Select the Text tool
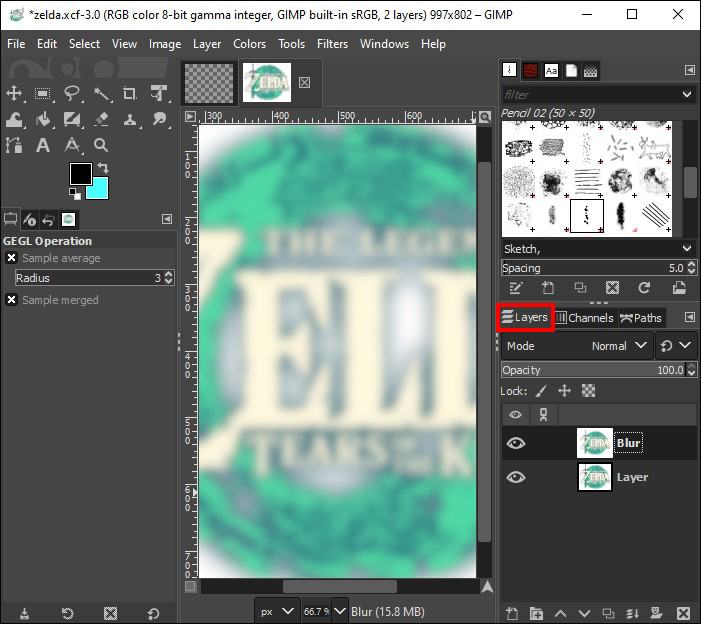The image size is (701, 624). (43, 145)
